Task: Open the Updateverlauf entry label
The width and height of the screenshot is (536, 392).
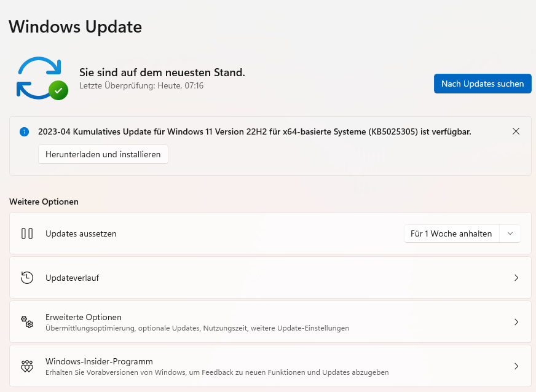Action: click(73, 278)
